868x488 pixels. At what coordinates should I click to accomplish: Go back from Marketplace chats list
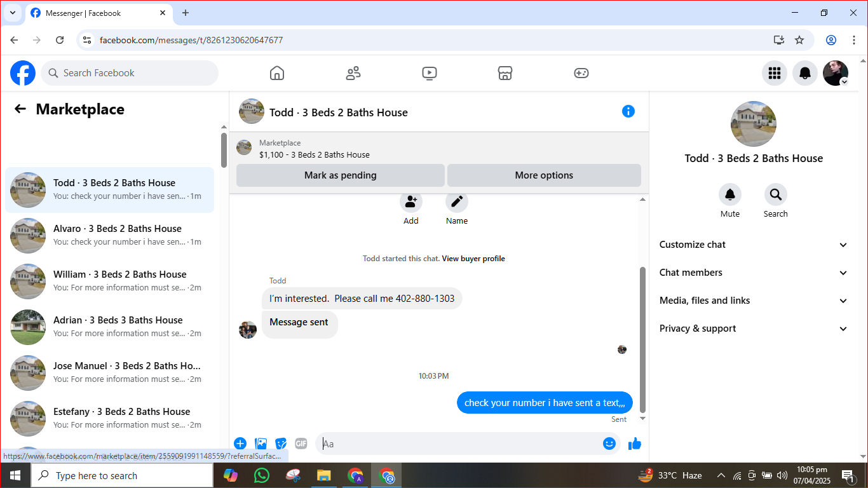coord(20,109)
